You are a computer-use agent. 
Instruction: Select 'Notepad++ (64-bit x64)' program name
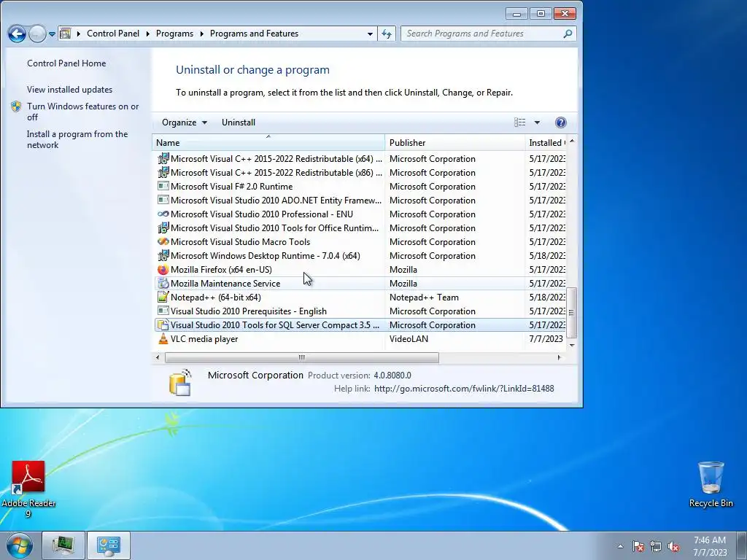(215, 297)
